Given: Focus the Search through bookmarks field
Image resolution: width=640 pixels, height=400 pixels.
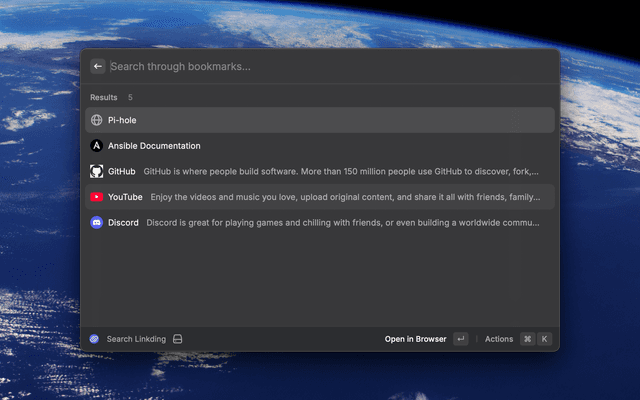Looking at the screenshot, I should coord(300,66).
